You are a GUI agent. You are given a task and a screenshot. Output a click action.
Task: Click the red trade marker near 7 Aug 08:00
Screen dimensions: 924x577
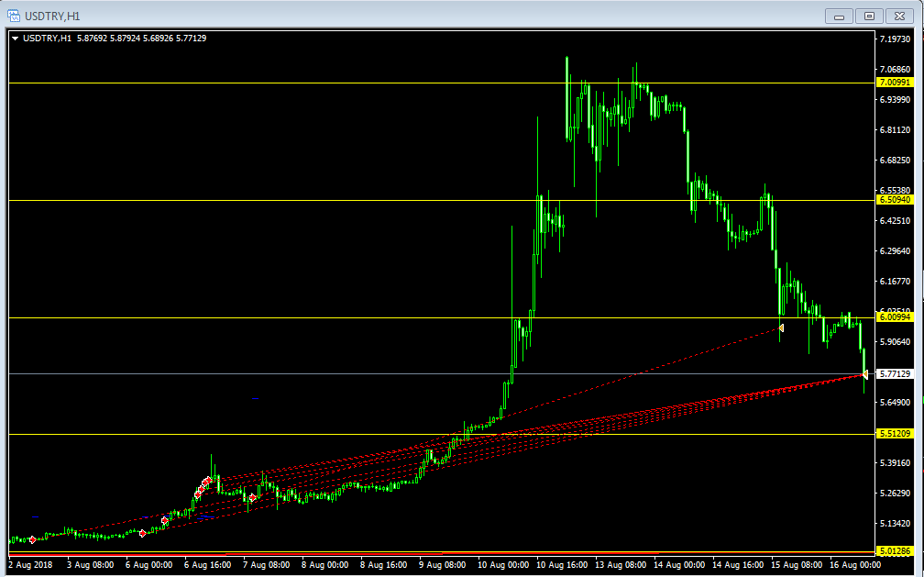tap(253, 498)
